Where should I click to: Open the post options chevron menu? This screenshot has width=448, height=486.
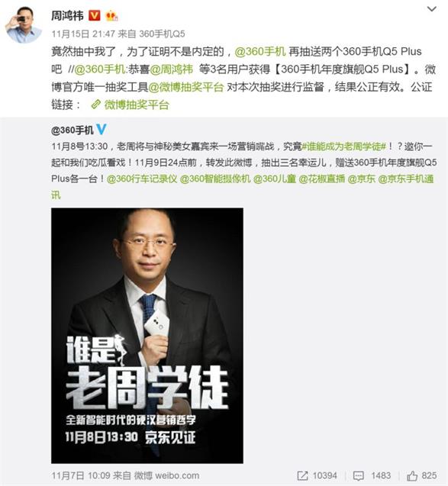pos(431,9)
